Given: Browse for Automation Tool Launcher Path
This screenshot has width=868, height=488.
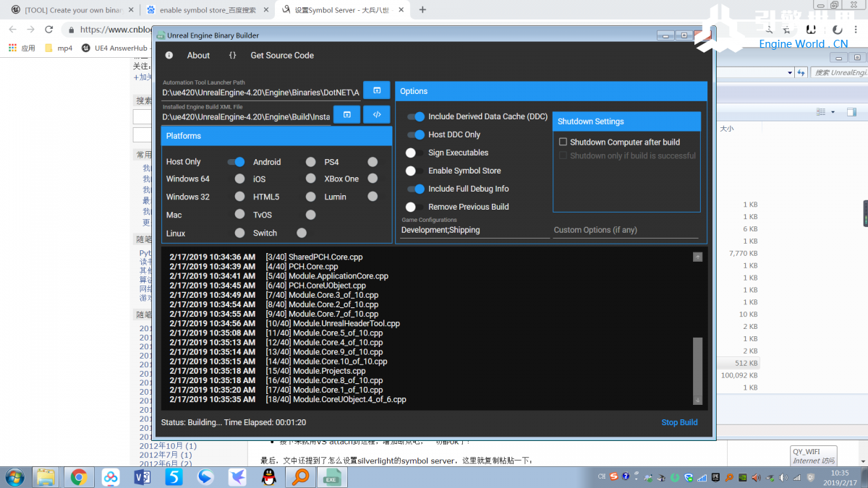Looking at the screenshot, I should [x=377, y=90].
